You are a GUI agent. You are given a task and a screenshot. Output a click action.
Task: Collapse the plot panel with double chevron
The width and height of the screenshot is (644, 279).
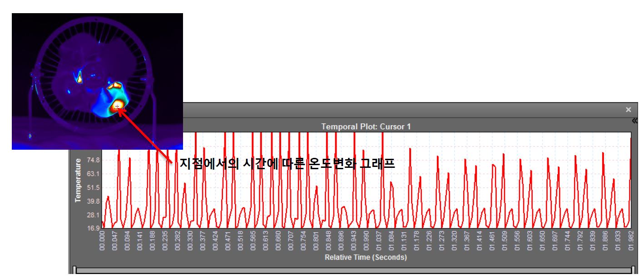click(x=634, y=120)
